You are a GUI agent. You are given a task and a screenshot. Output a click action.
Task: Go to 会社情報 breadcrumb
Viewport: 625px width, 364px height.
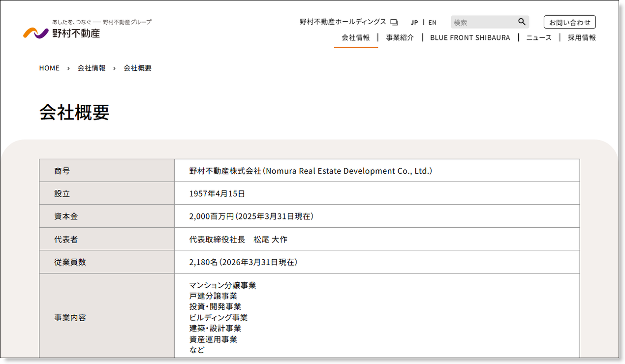(x=92, y=68)
